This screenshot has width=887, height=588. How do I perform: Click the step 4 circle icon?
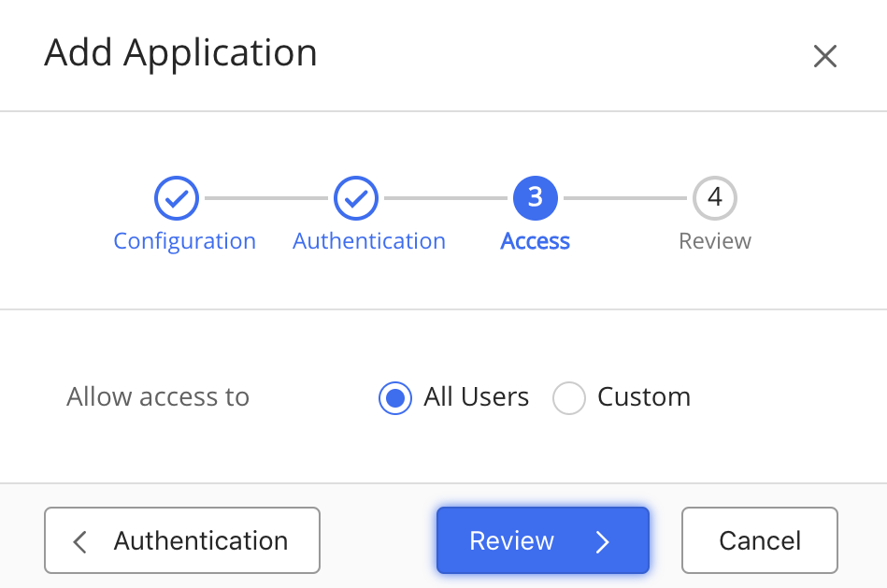click(x=715, y=198)
